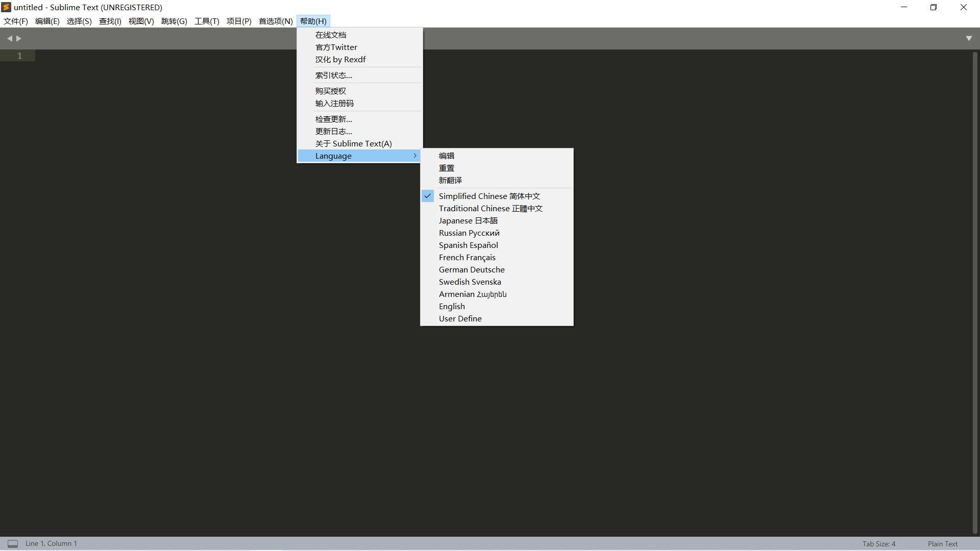Select Swedish Svenska language toggle
Image resolution: width=980 pixels, height=551 pixels.
click(x=470, y=281)
